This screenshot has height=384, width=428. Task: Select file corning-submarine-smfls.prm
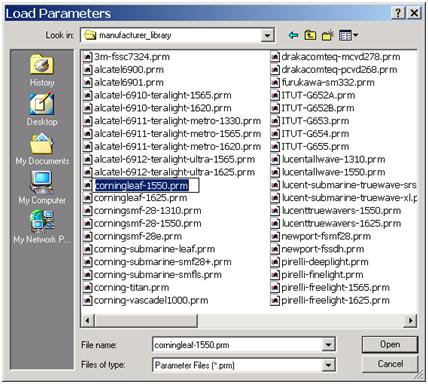pos(158,275)
